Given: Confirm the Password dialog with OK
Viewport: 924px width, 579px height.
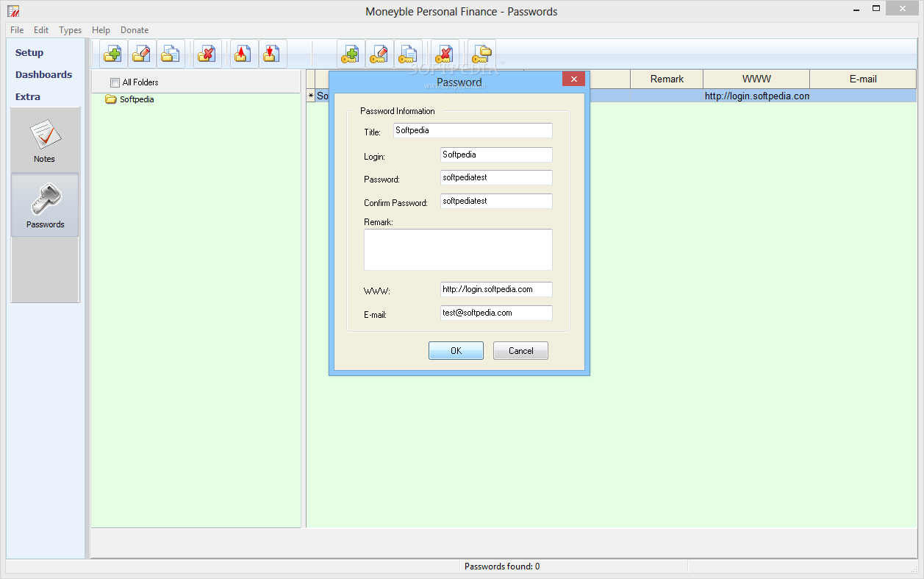Looking at the screenshot, I should pyautogui.click(x=456, y=351).
